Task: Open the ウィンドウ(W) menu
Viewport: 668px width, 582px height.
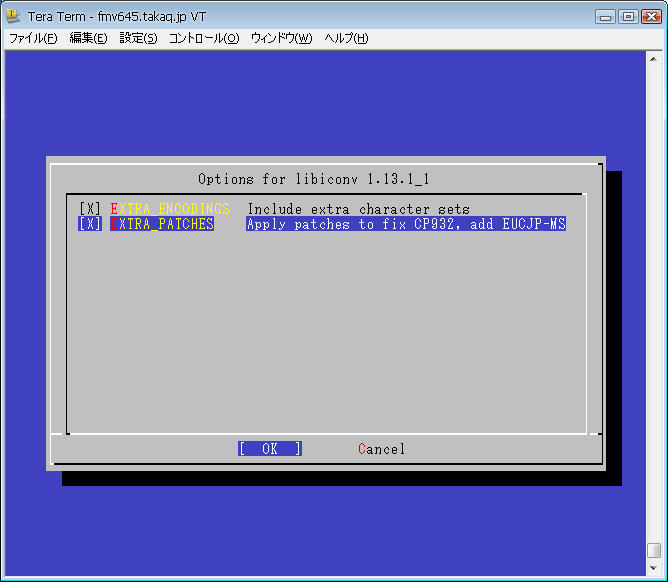Action: pyautogui.click(x=282, y=38)
